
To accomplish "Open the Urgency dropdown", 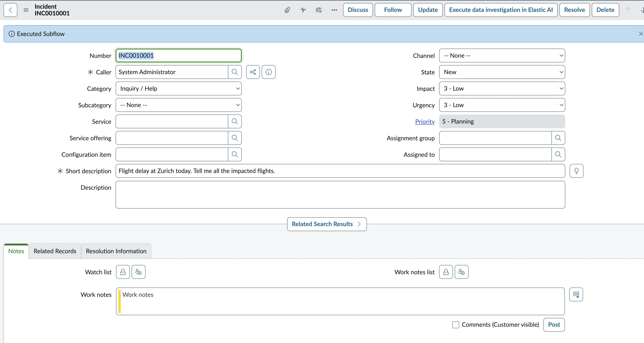I will coord(502,105).
